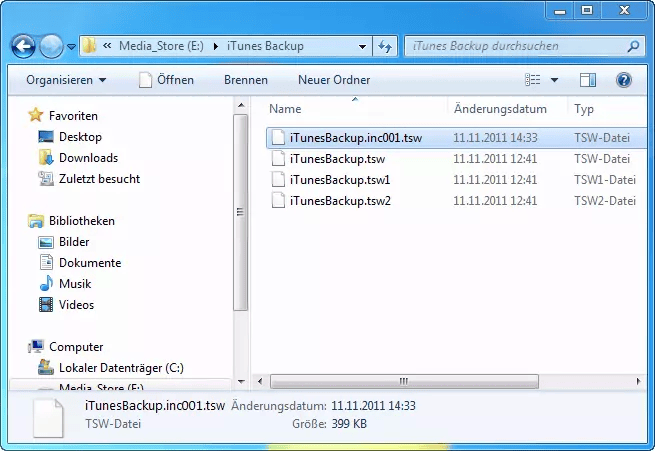Click the navigation pane vertical scrollbar thumb

(240, 212)
